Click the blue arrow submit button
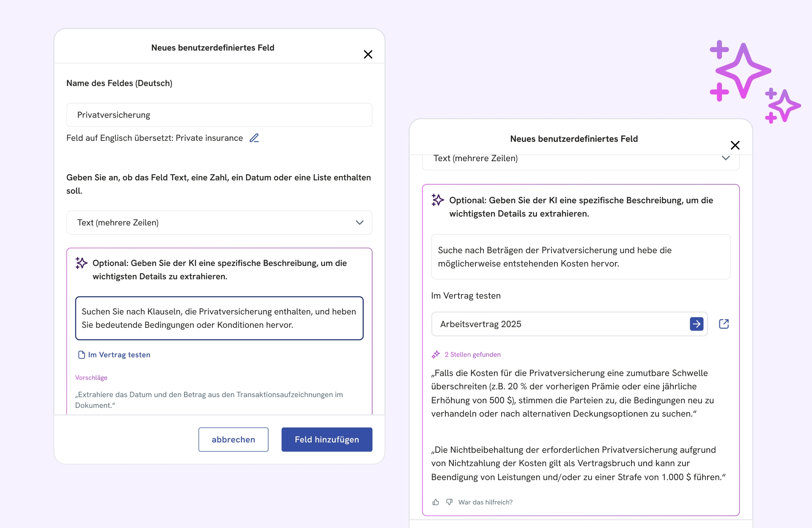 pyautogui.click(x=696, y=324)
